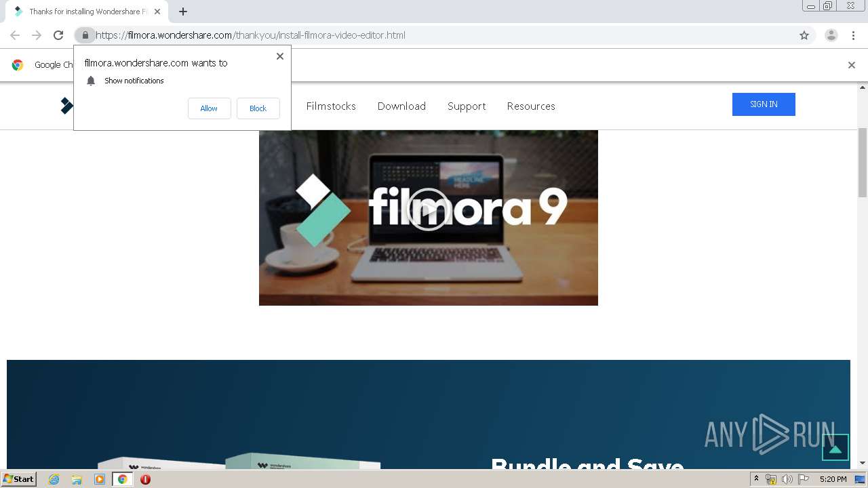Click the Wondershare product box image
This screenshot has height=488, width=868.
pyautogui.click(x=239, y=462)
